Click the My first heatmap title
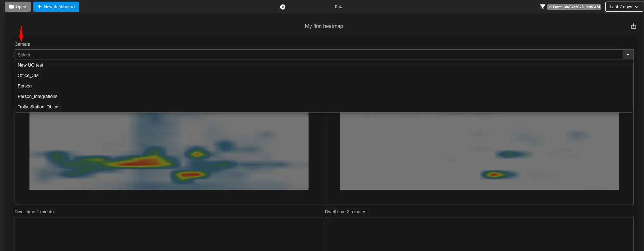The width and height of the screenshot is (644, 251). (x=324, y=26)
